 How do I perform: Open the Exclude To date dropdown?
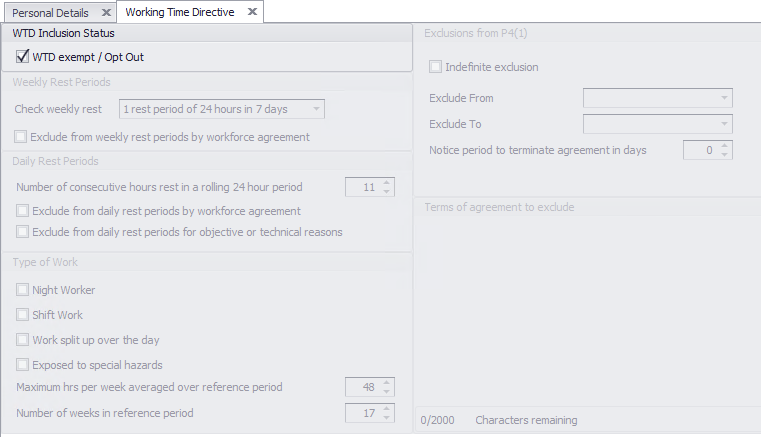click(722, 124)
